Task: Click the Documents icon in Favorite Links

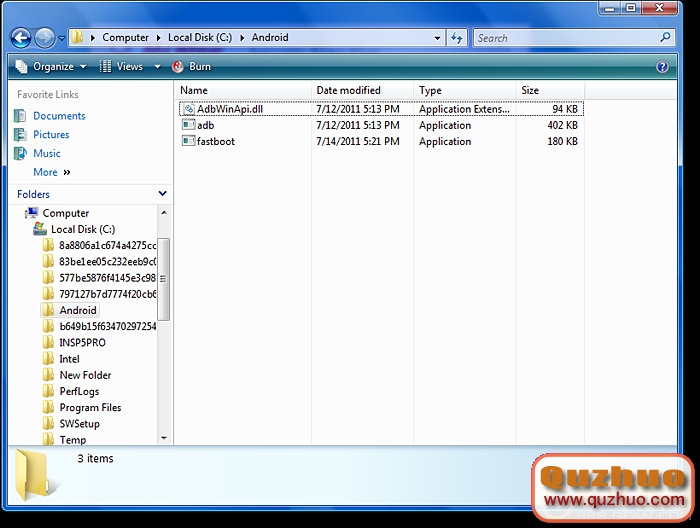Action: pos(20,116)
